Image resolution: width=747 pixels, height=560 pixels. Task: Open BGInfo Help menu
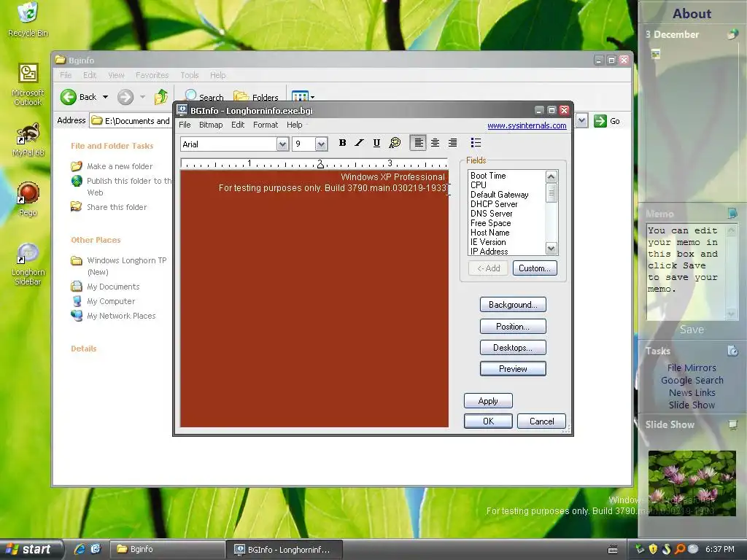tap(295, 125)
